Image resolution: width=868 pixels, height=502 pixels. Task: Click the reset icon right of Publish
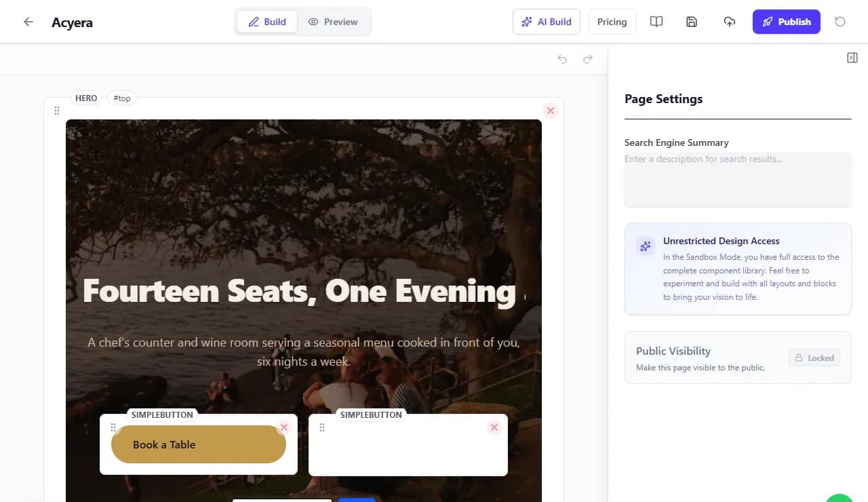point(840,22)
